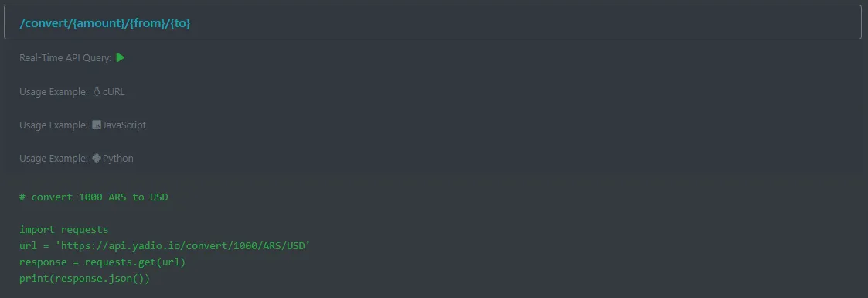Open the Python usage example label
Viewport: 868px width, 298px height.
[118, 159]
